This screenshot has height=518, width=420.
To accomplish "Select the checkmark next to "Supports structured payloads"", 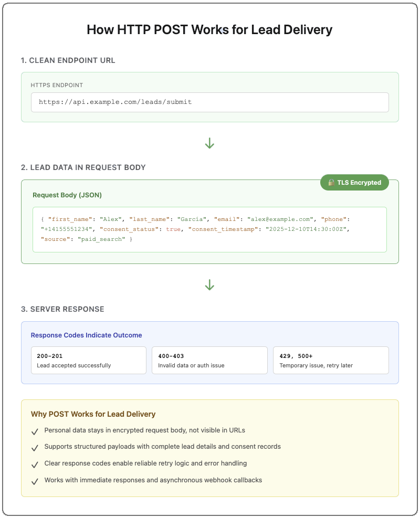I will click(35, 448).
